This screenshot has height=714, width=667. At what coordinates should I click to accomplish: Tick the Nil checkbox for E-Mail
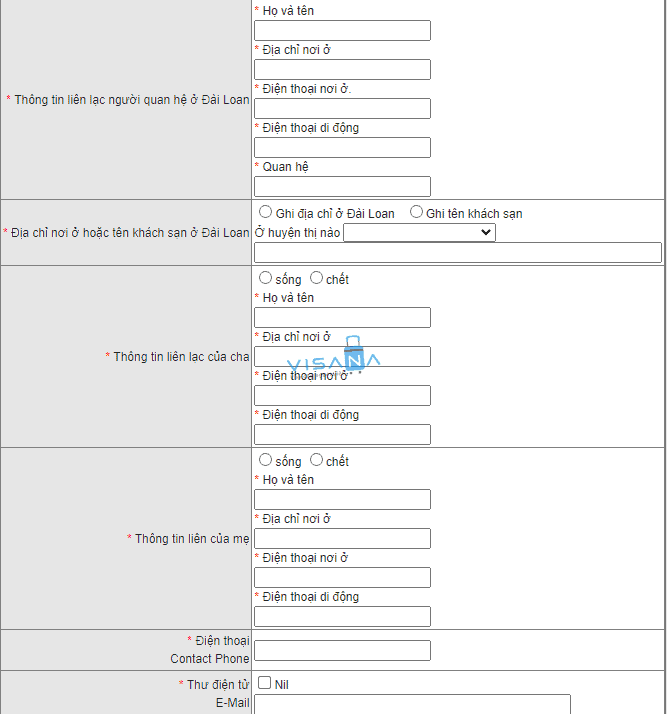pyautogui.click(x=265, y=683)
